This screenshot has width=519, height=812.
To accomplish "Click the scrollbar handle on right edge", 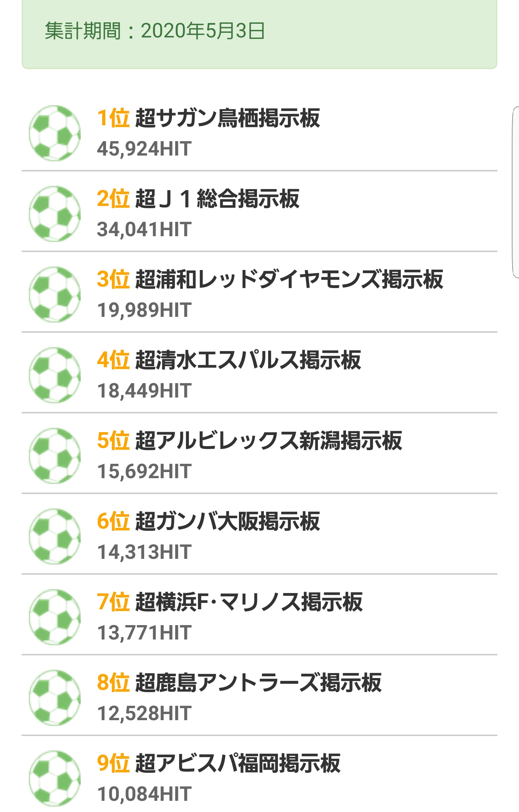I will click(x=516, y=192).
